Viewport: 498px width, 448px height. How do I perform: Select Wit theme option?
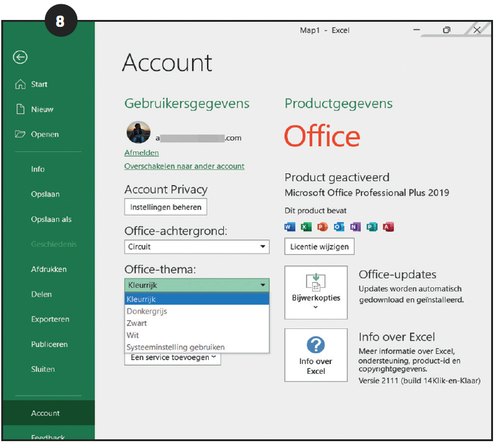pyautogui.click(x=197, y=335)
